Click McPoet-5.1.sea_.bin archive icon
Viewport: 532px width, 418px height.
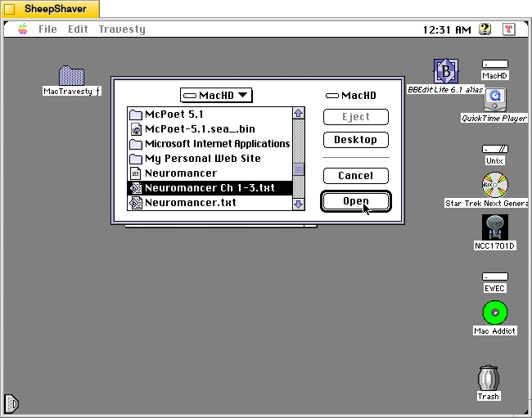click(x=136, y=129)
